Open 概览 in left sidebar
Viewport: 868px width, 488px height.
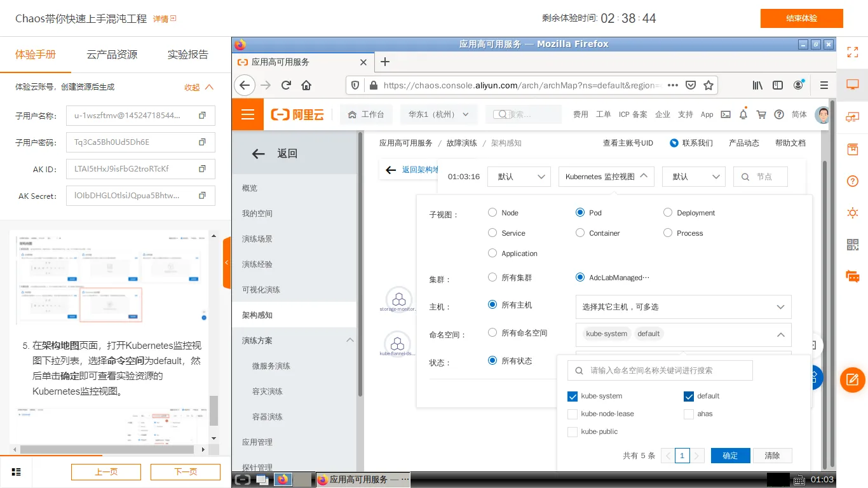250,188
